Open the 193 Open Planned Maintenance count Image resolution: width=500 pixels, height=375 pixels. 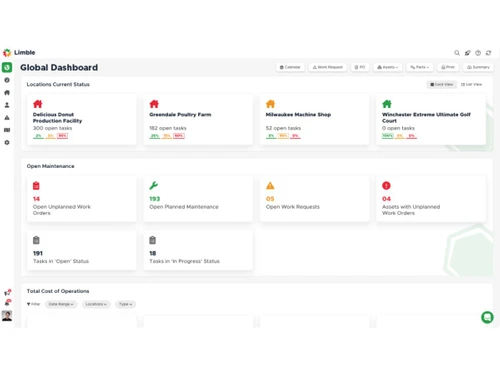coord(155,199)
